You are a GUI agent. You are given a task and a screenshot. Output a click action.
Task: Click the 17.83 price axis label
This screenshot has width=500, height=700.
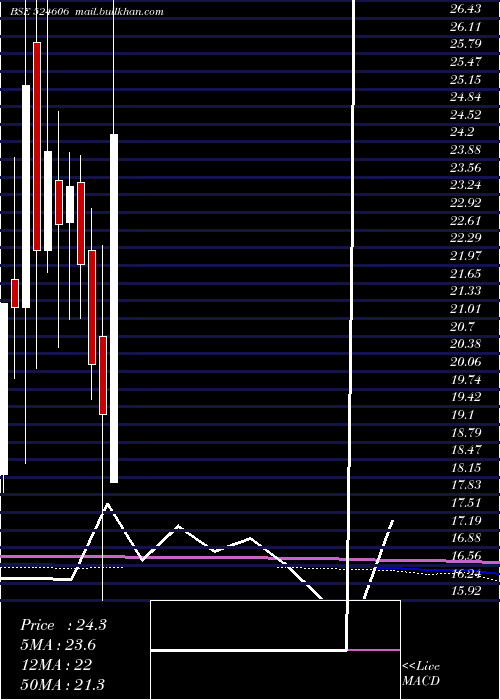click(x=465, y=485)
